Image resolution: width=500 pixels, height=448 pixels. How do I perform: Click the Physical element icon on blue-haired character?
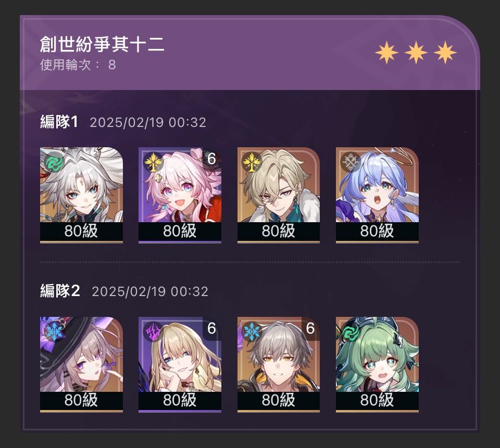(350, 162)
